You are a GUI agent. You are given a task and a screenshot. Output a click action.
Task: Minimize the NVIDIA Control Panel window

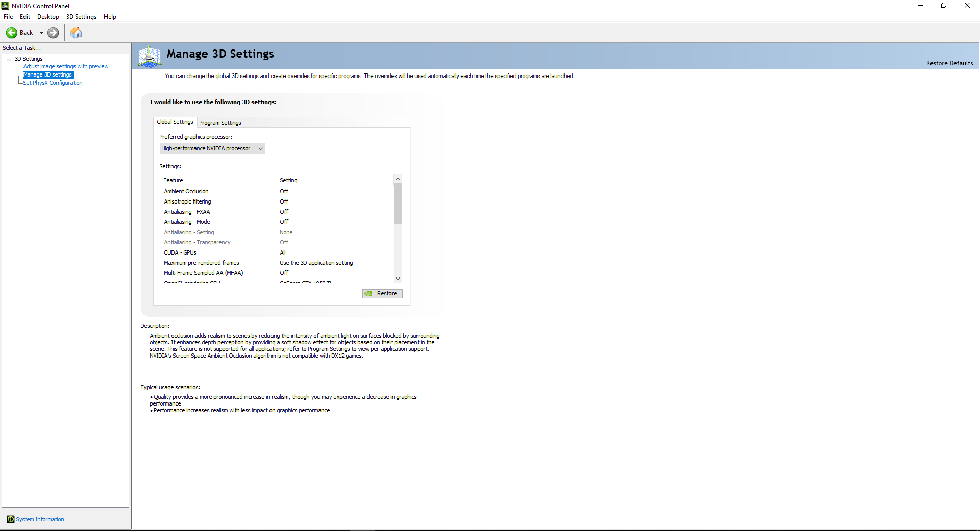click(921, 6)
